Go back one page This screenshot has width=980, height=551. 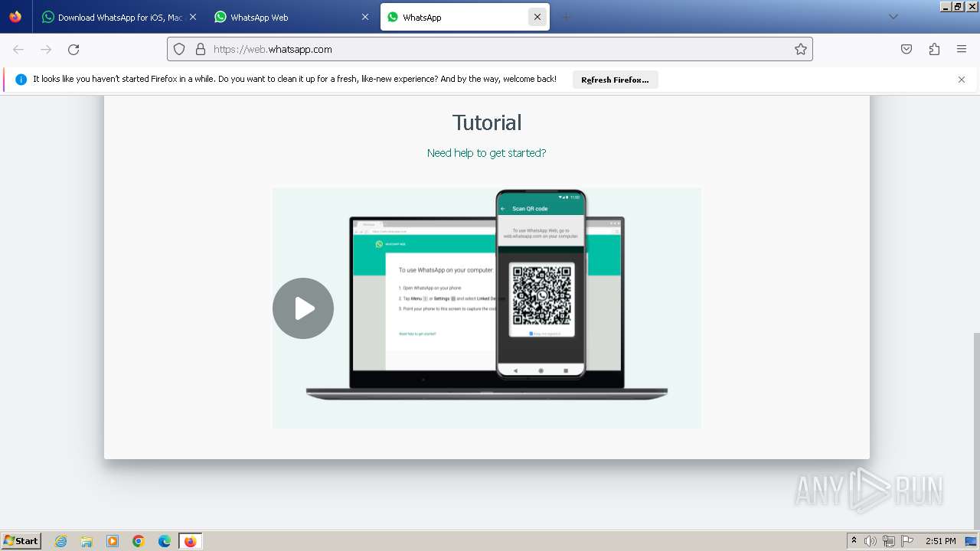click(x=18, y=49)
